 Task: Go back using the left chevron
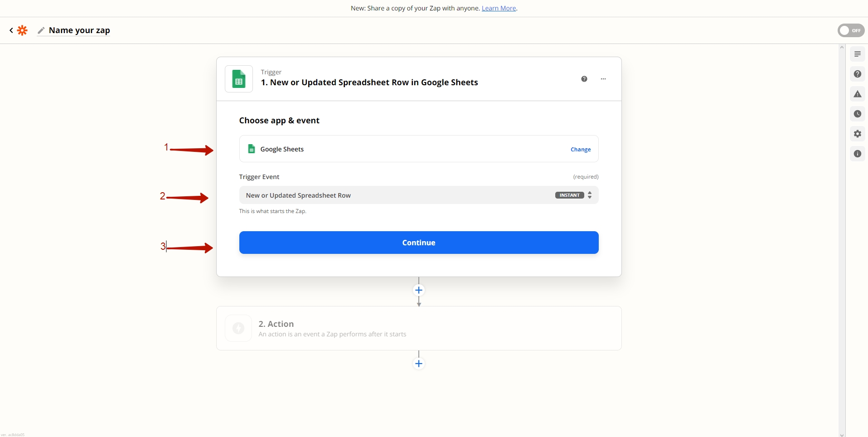pos(11,30)
